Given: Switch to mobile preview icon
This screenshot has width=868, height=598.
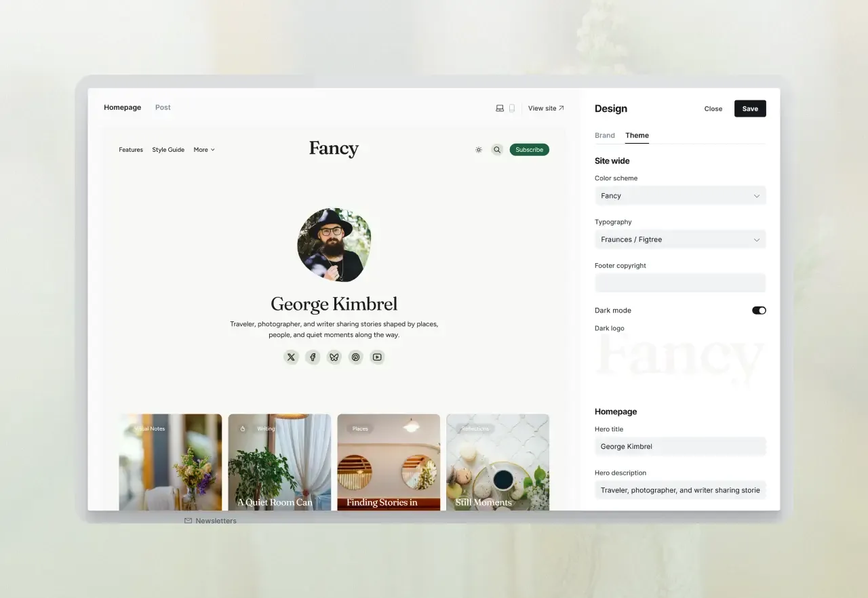Looking at the screenshot, I should coord(512,108).
